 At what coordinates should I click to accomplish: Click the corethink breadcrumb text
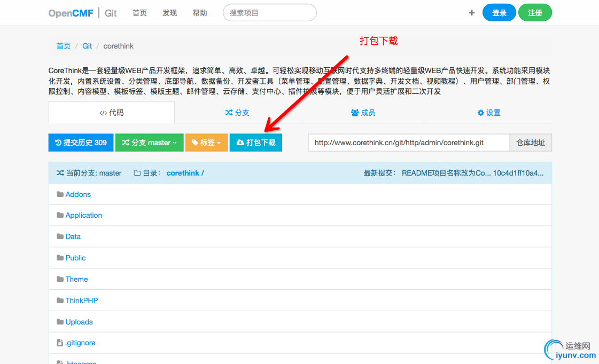(119, 46)
